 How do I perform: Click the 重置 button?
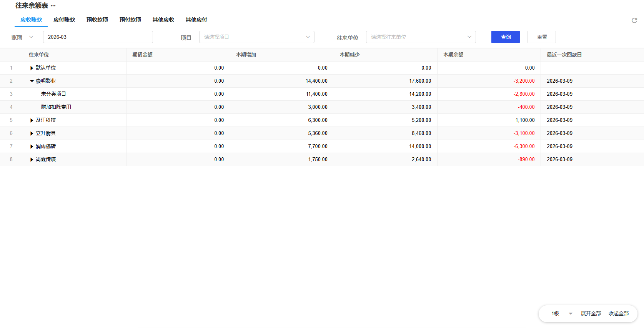(541, 37)
